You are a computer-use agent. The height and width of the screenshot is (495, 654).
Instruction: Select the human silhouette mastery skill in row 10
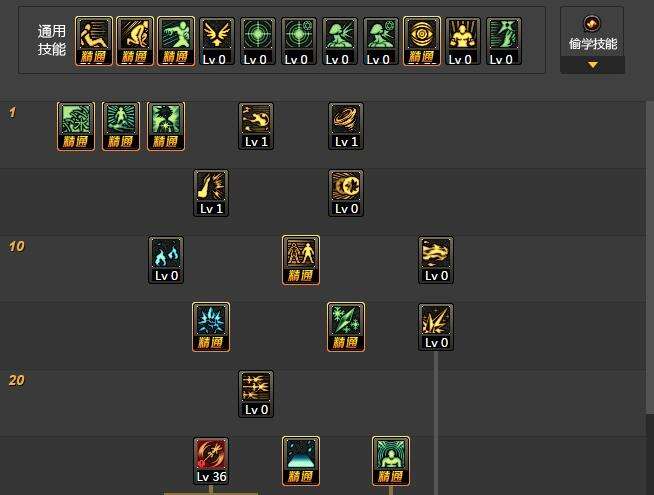pyautogui.click(x=301, y=260)
